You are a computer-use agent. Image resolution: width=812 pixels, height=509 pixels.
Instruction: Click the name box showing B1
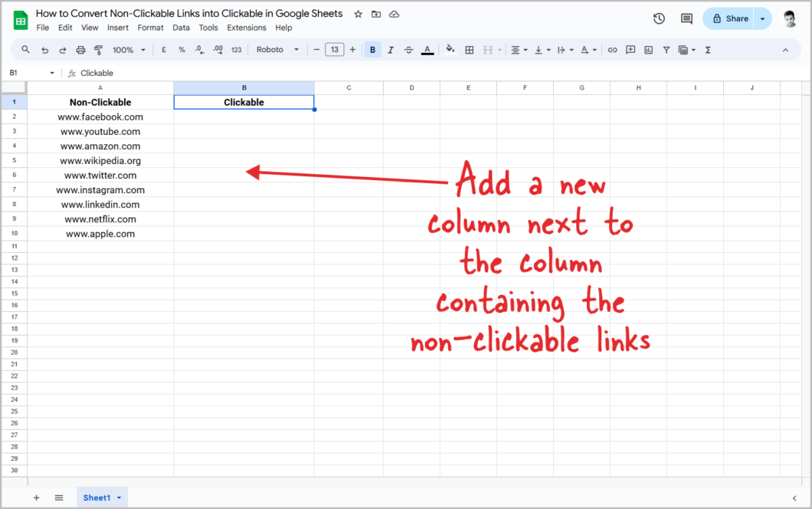click(31, 73)
